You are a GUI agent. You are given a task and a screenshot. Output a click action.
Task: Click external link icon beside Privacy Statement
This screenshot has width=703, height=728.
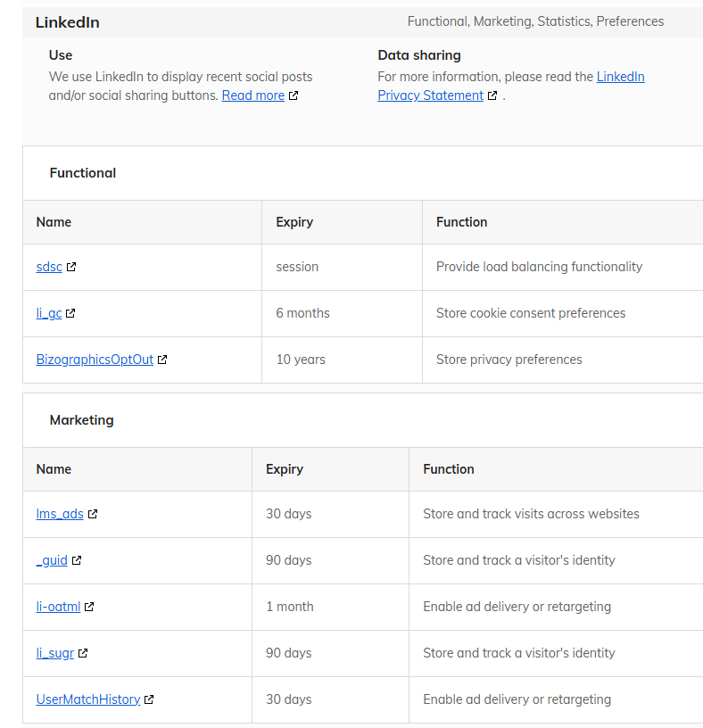[492, 95]
